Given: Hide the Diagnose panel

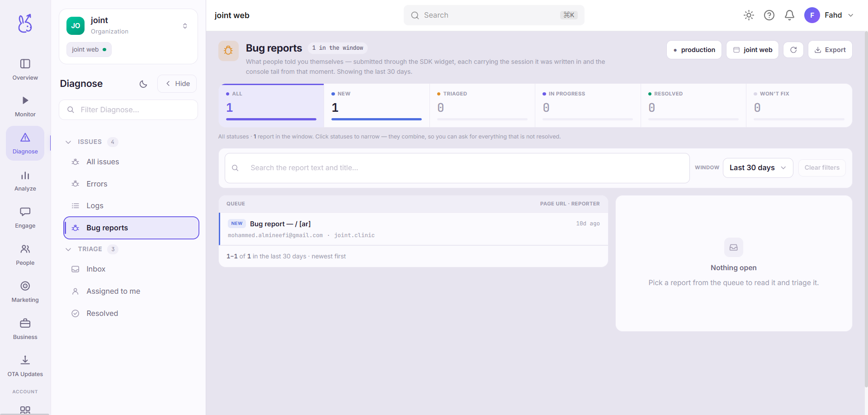Looking at the screenshot, I should click(177, 84).
